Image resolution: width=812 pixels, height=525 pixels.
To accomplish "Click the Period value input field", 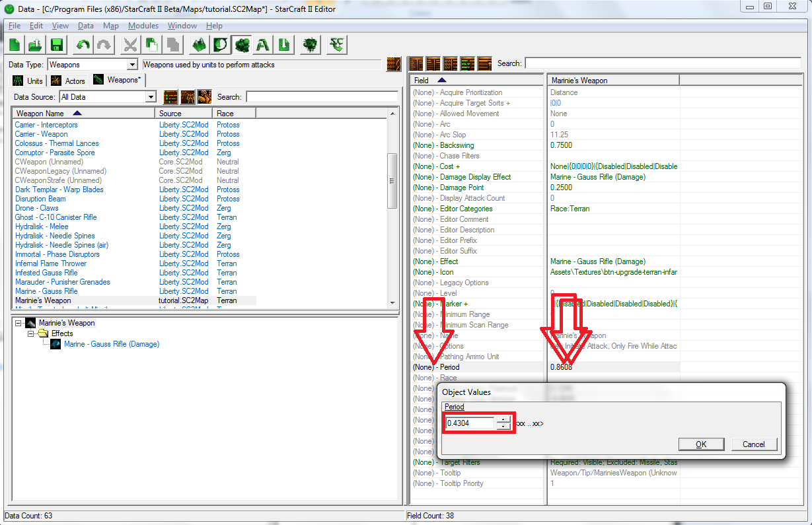I will click(x=471, y=423).
